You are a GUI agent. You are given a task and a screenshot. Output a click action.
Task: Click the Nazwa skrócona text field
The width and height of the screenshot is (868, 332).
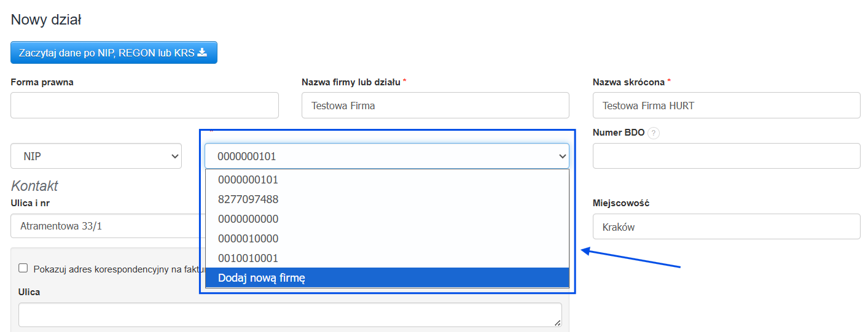tap(726, 106)
